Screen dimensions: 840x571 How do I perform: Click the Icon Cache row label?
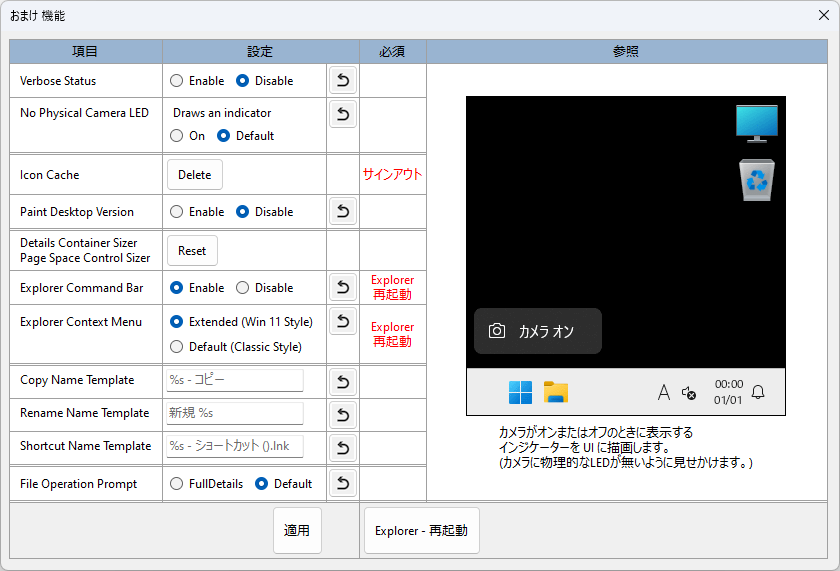49,175
